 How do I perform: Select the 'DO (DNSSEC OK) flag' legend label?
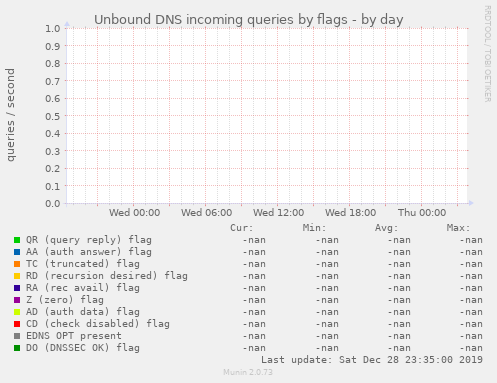(x=83, y=348)
